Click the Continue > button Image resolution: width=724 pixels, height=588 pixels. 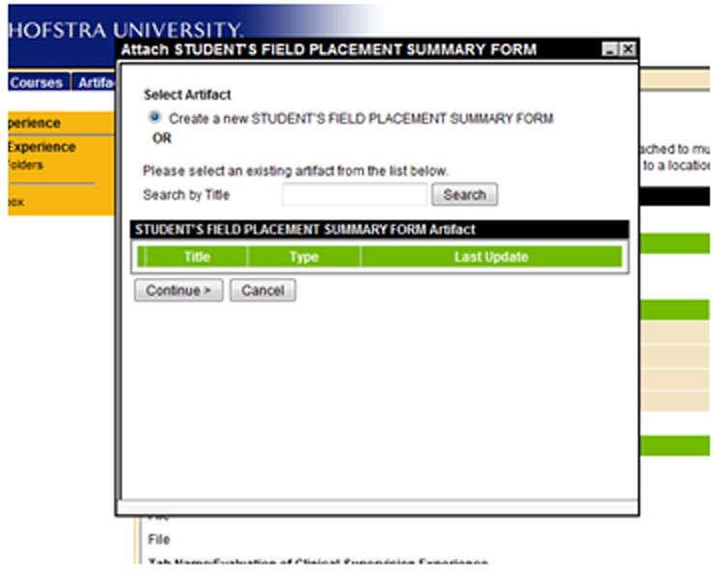point(179,291)
